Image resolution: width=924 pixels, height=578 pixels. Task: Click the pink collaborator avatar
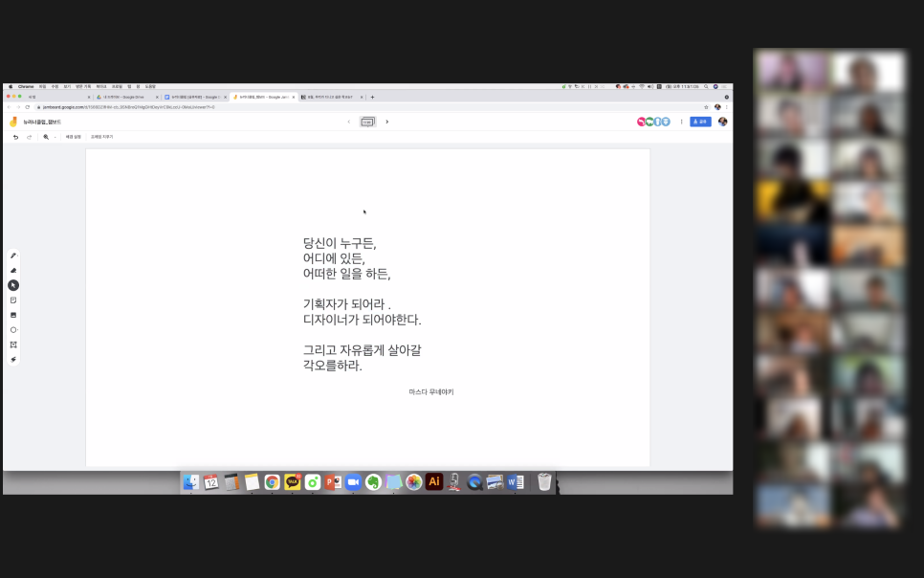coord(641,122)
